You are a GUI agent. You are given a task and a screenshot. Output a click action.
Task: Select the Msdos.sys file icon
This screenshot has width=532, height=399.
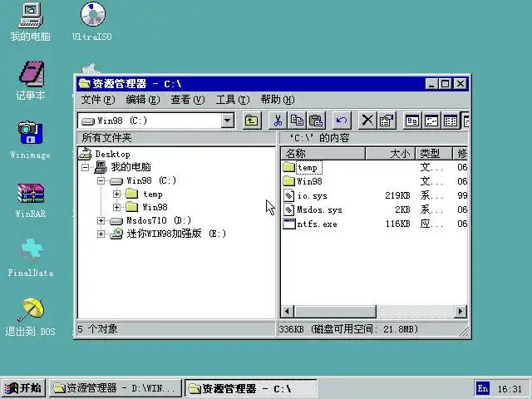click(x=288, y=209)
